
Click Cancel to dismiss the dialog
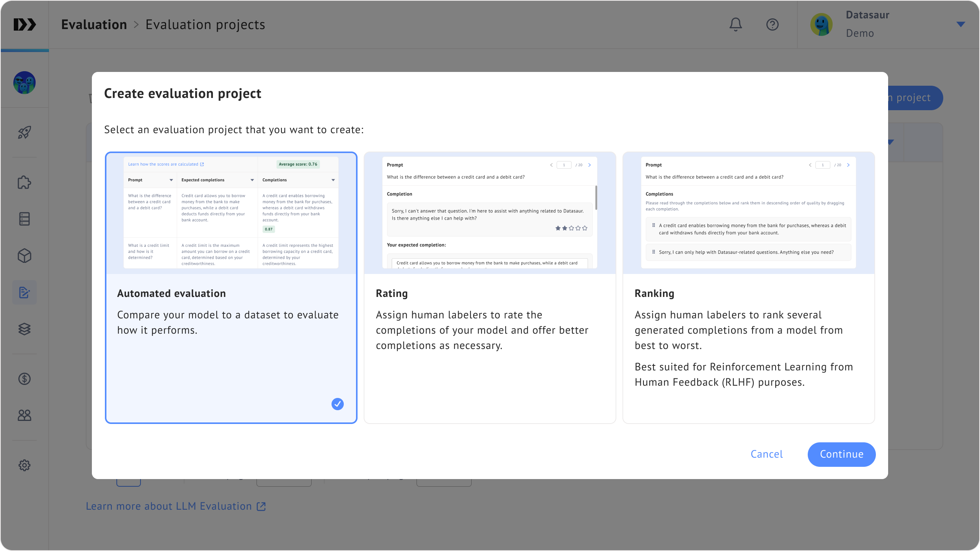pyautogui.click(x=766, y=454)
